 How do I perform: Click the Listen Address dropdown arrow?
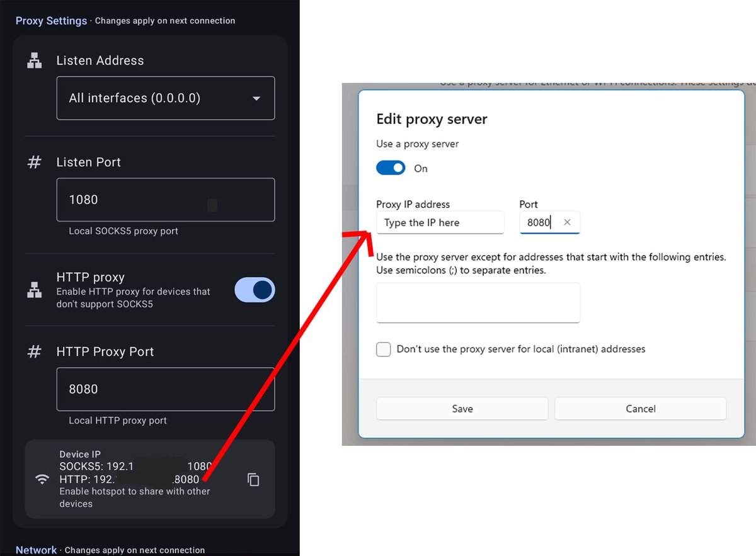[x=256, y=99]
